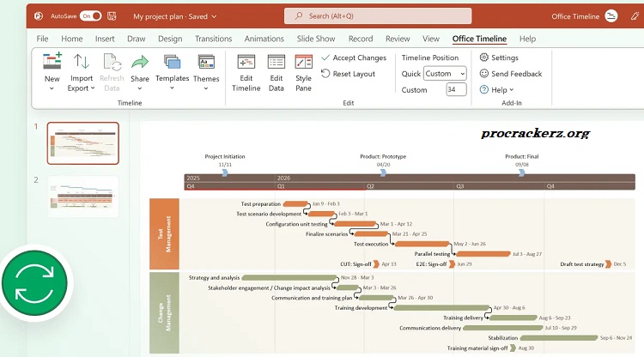
Task: Open the Style Pane
Action: pyautogui.click(x=303, y=62)
